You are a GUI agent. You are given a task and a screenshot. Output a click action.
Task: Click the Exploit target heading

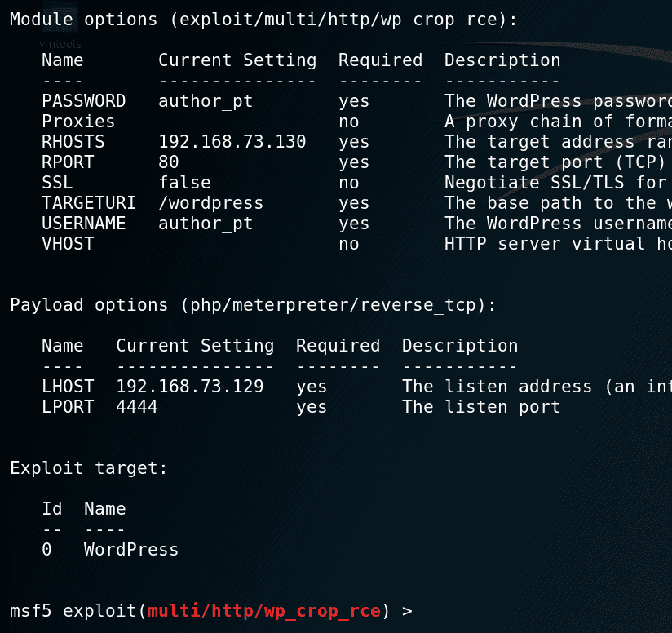[89, 468]
